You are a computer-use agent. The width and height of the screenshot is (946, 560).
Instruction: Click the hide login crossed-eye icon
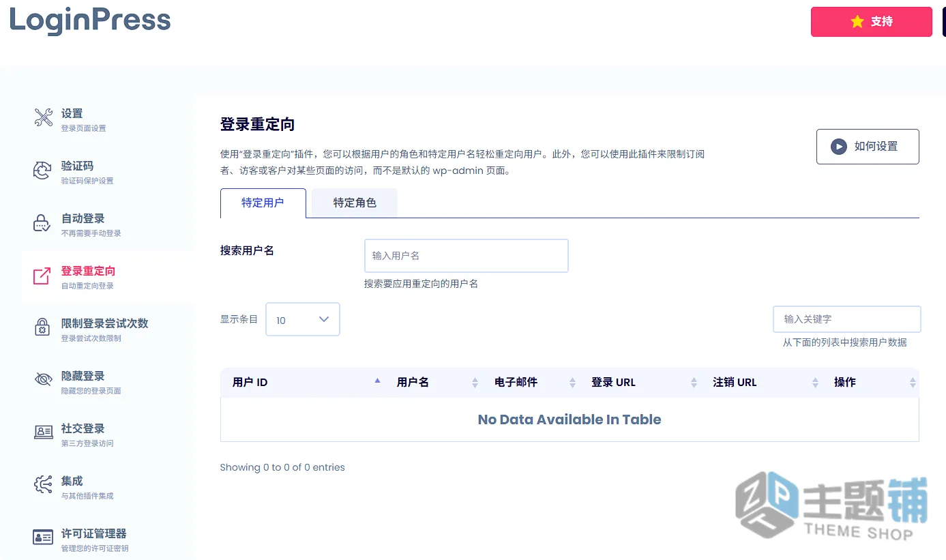tap(43, 379)
